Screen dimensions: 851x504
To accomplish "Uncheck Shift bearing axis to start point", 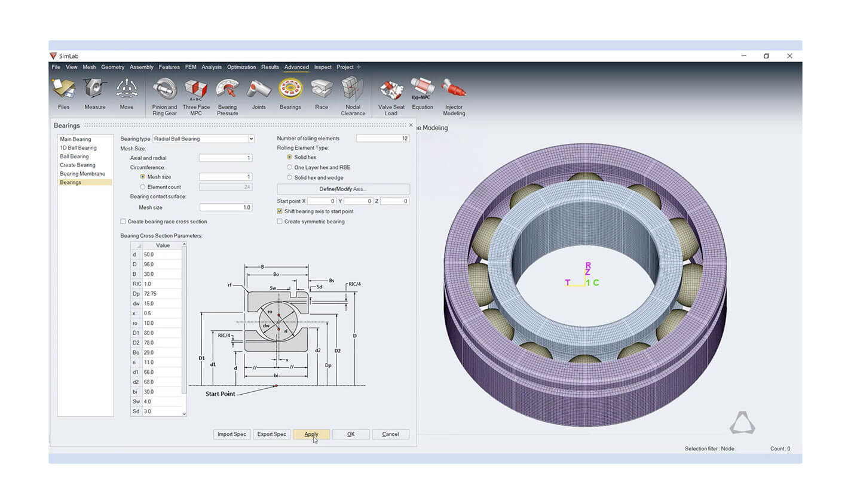I will pos(280,211).
